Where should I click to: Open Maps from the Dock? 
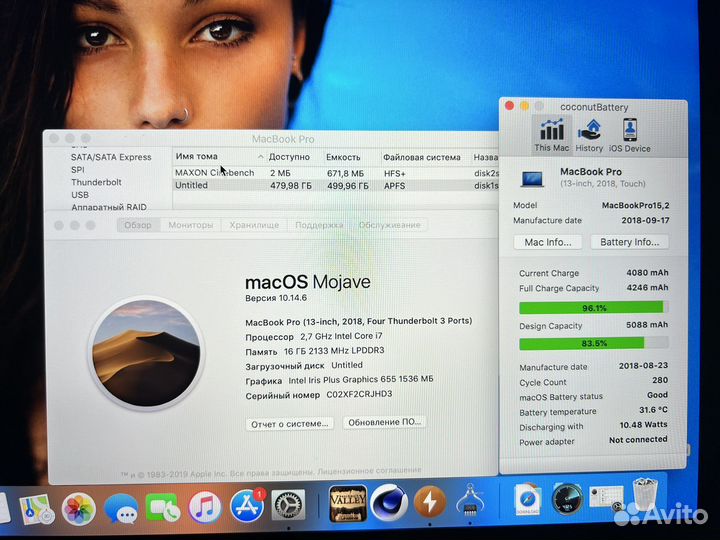(36, 509)
